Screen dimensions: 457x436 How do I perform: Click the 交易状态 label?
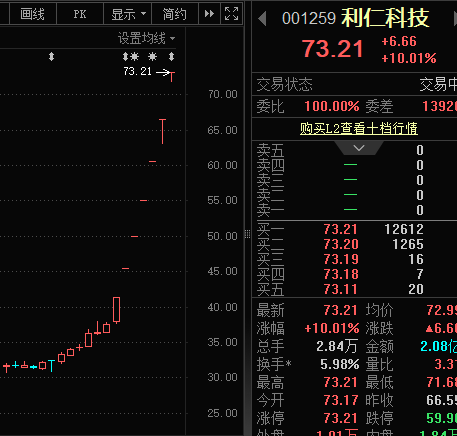pyautogui.click(x=284, y=85)
